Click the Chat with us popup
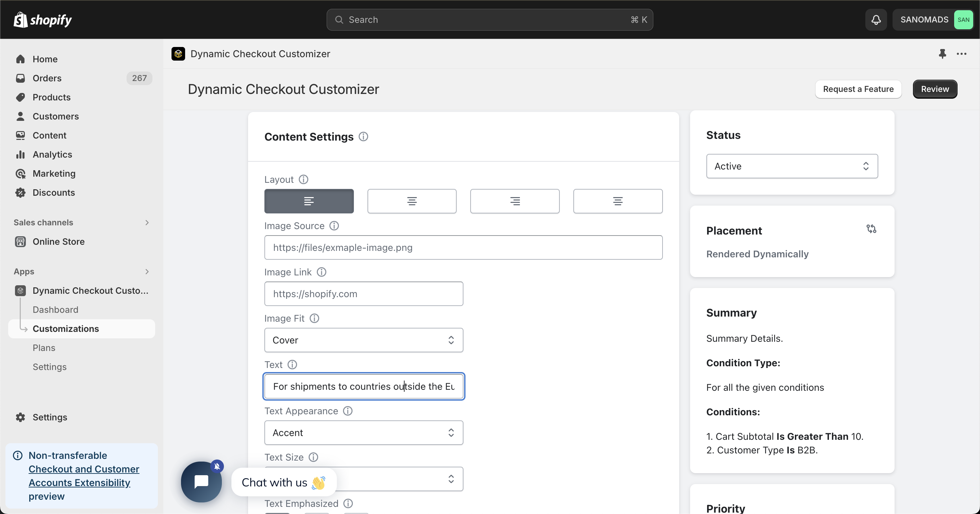 [284, 482]
